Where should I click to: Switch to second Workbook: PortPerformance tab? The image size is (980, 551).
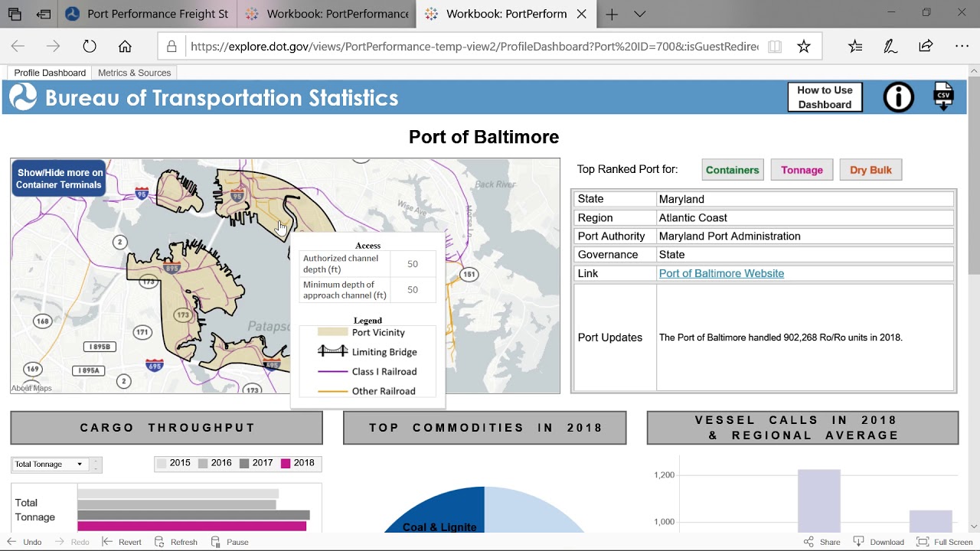(327, 14)
